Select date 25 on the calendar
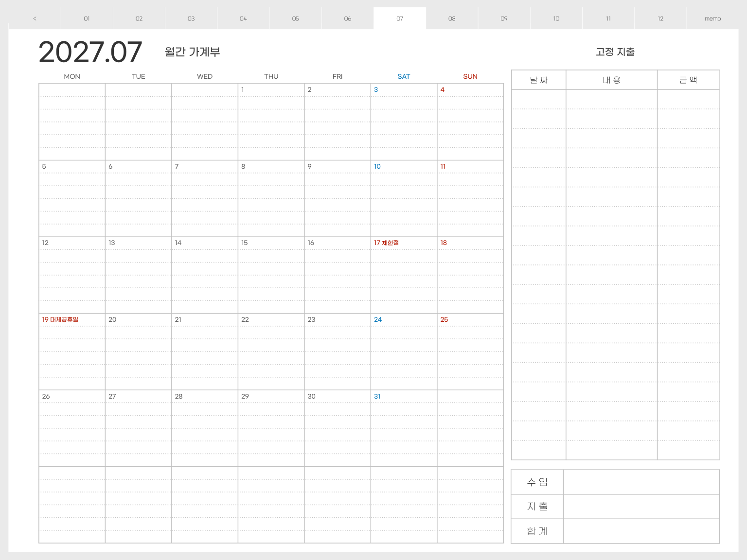747x560 pixels. (445, 319)
